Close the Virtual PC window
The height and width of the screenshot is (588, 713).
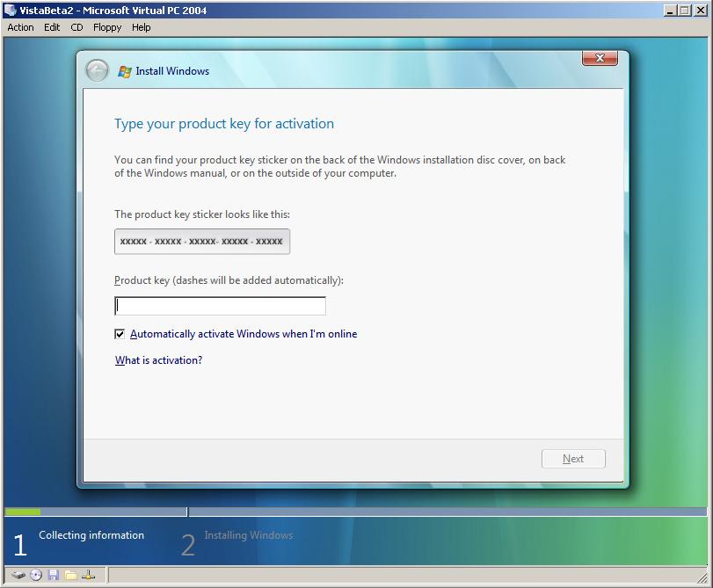click(x=701, y=10)
